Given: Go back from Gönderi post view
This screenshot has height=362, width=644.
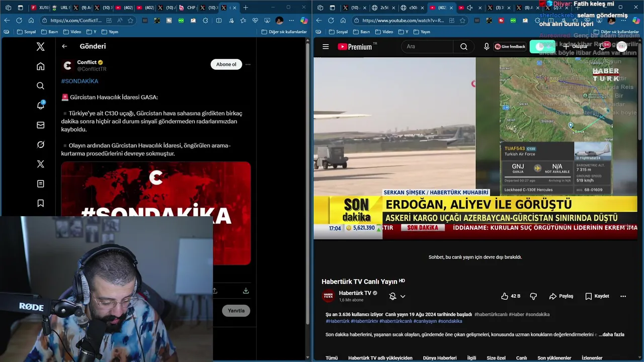Looking at the screenshot, I should point(64,46).
